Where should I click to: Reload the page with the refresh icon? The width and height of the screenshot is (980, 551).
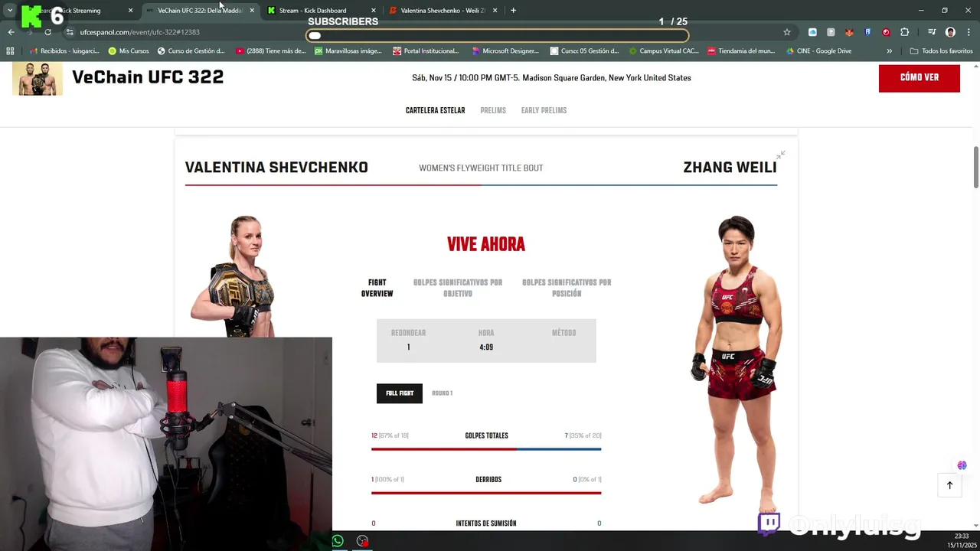pyautogui.click(x=47, y=32)
